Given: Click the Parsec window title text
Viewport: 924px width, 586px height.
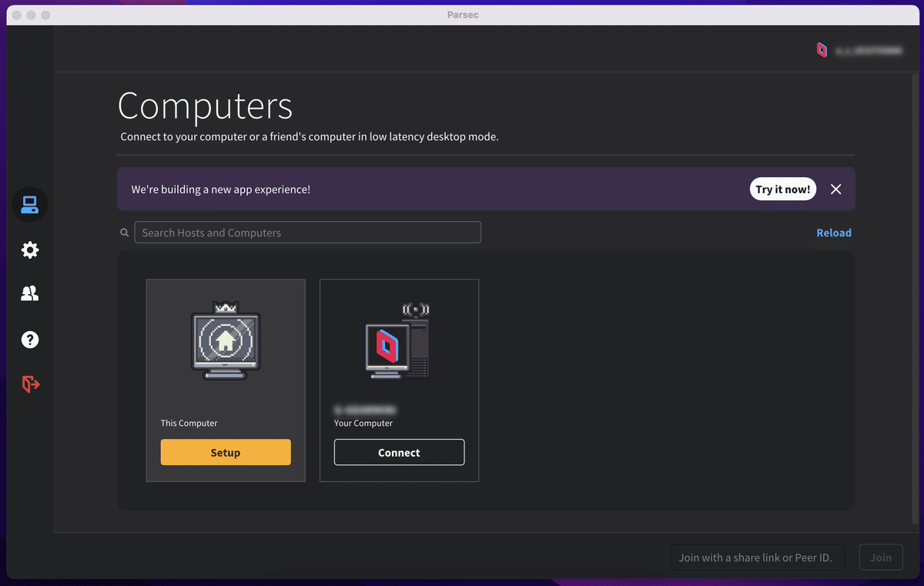Looking at the screenshot, I should tap(463, 15).
